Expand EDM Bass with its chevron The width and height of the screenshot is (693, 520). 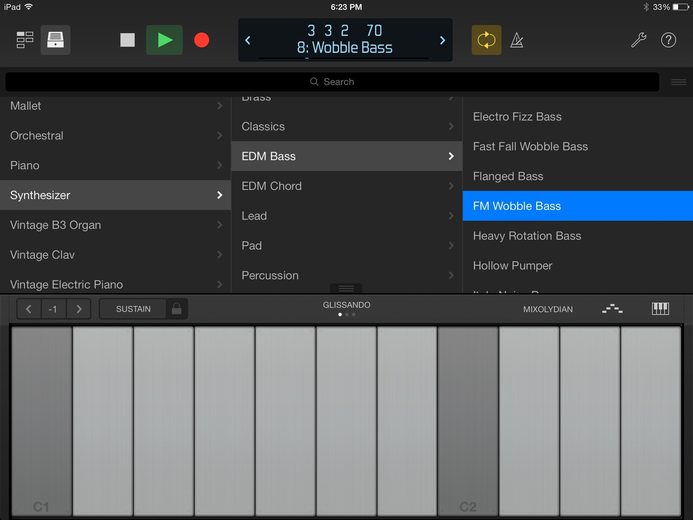pos(451,156)
